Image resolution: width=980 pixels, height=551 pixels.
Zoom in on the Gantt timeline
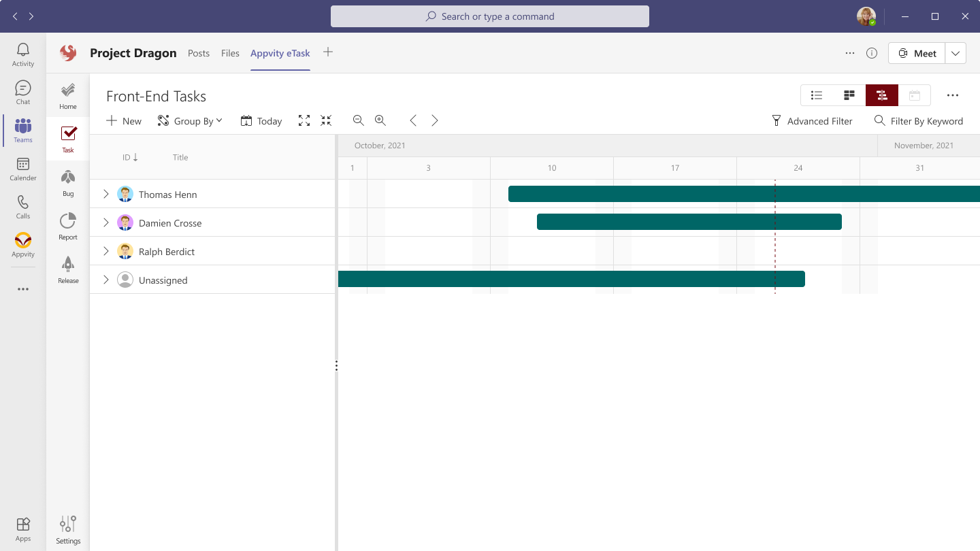click(x=380, y=120)
